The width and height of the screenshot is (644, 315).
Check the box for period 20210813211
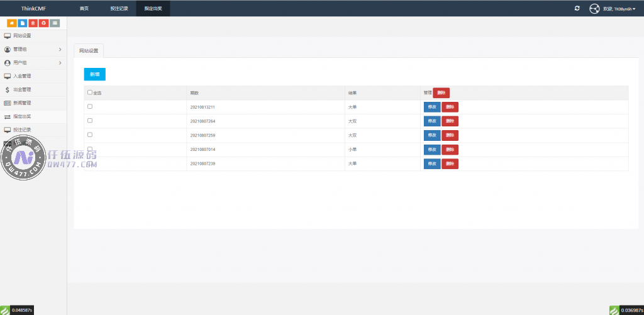click(90, 106)
